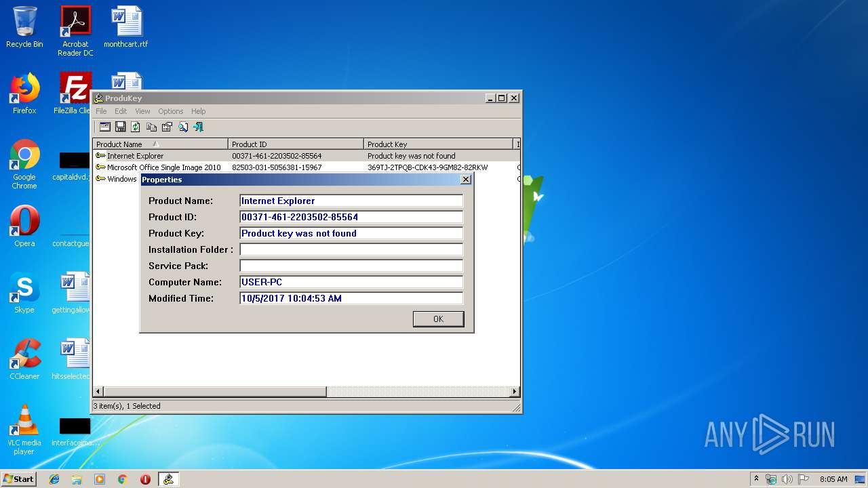Open Windows Media Player from the taskbar
This screenshot has width=868, height=488.
coord(100,479)
